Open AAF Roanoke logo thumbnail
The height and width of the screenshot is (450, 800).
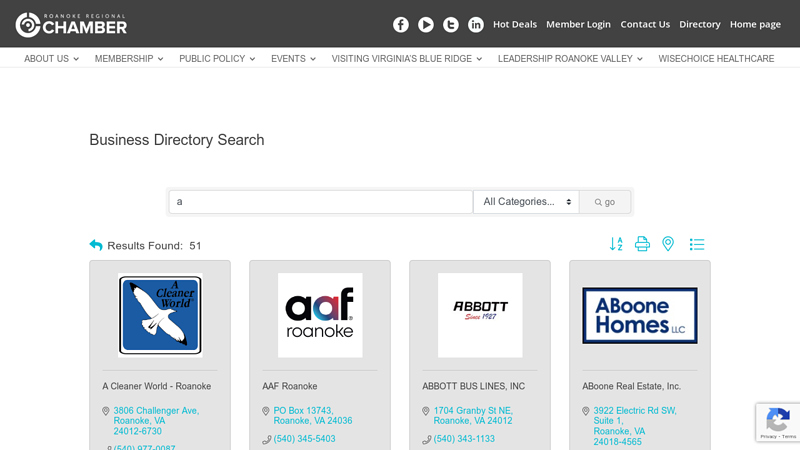click(x=320, y=315)
